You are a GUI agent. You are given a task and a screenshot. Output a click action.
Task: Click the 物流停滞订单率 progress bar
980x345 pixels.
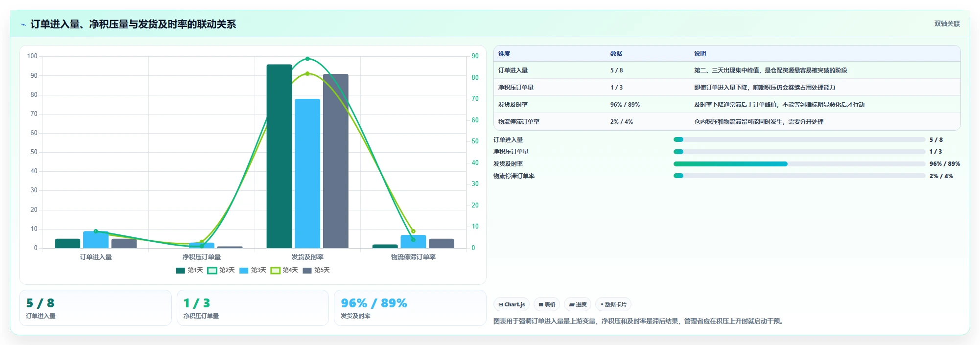799,176
